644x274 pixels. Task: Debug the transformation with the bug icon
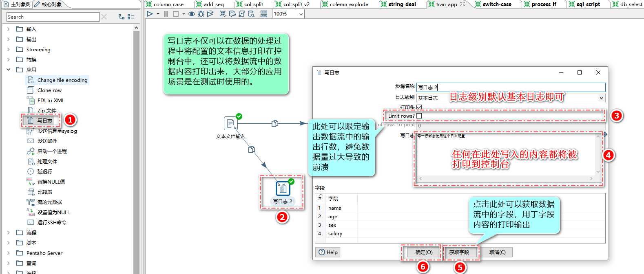pyautogui.click(x=201, y=14)
